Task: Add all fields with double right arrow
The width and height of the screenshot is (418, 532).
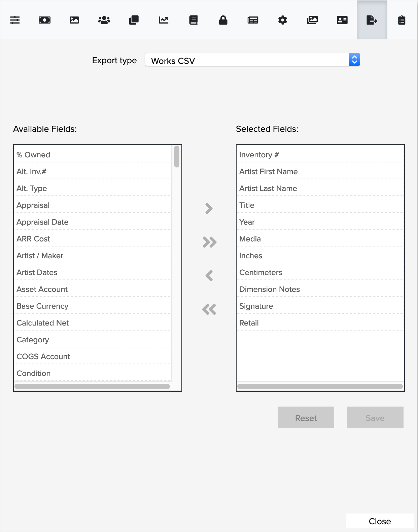Action: (209, 242)
